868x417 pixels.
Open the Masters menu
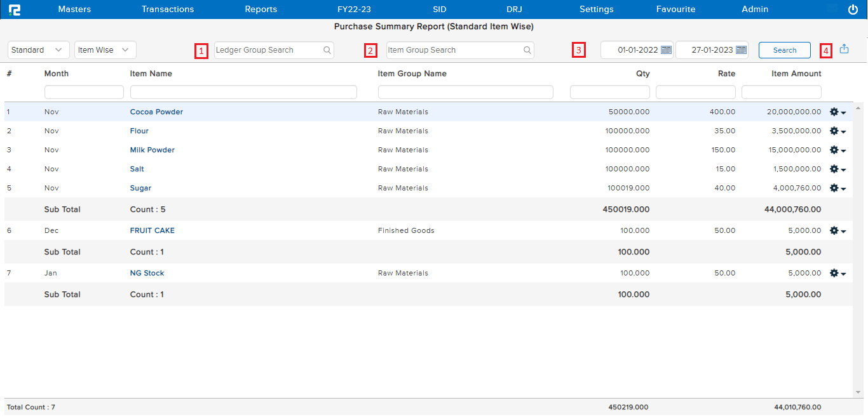point(74,9)
